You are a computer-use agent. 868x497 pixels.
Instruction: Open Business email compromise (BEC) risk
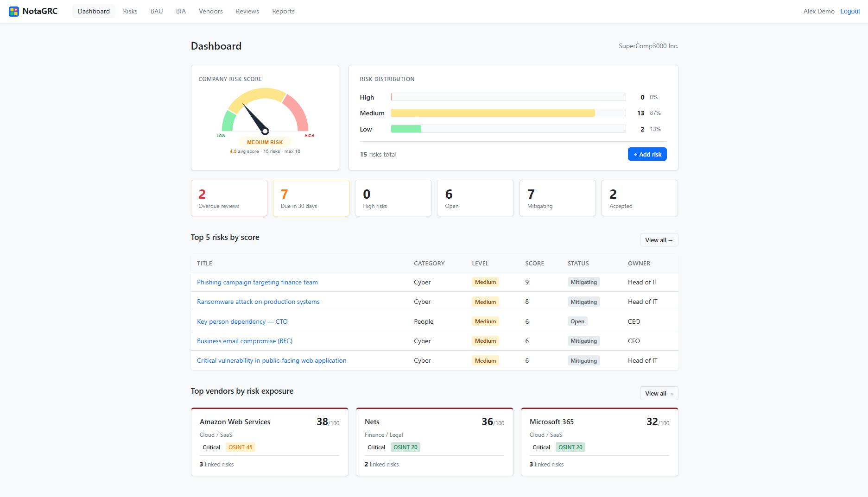245,341
